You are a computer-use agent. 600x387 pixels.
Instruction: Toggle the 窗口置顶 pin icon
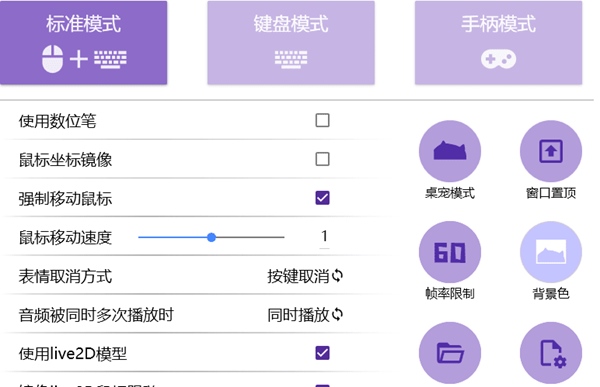tap(551, 151)
